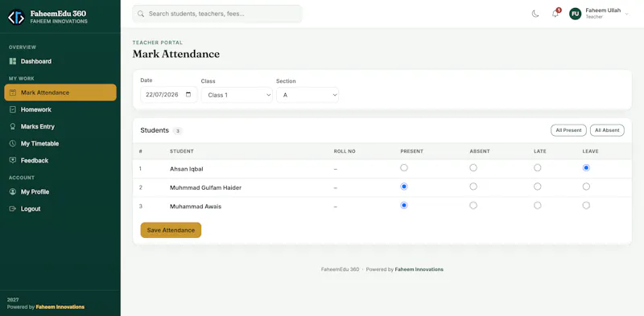644x316 pixels.
Task: Click the LEAVE column header
Action: coord(590,151)
